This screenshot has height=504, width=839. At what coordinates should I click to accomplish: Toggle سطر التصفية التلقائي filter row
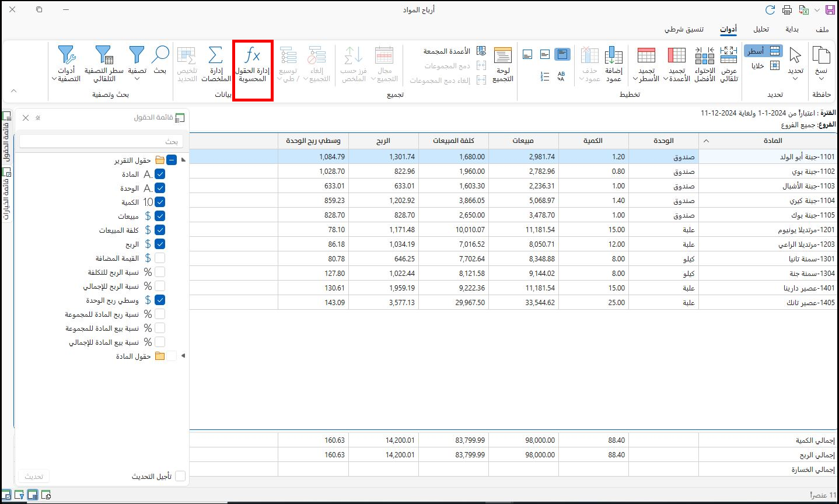(x=104, y=65)
